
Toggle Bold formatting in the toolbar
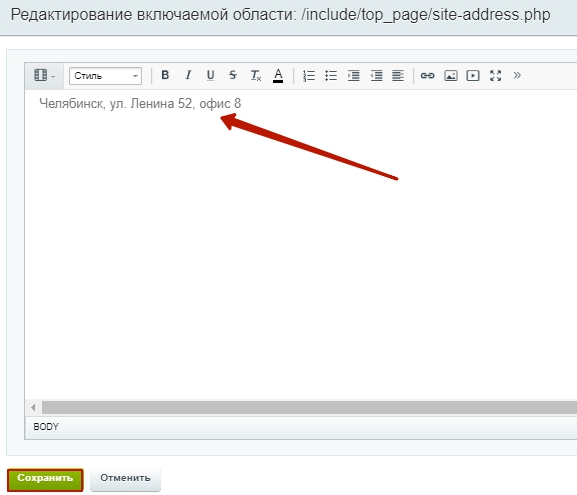165,75
